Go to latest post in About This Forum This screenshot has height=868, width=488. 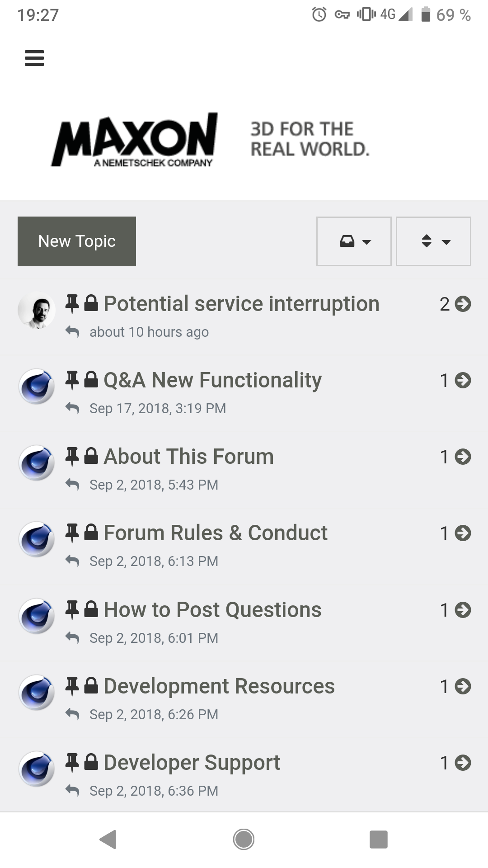[x=463, y=457]
